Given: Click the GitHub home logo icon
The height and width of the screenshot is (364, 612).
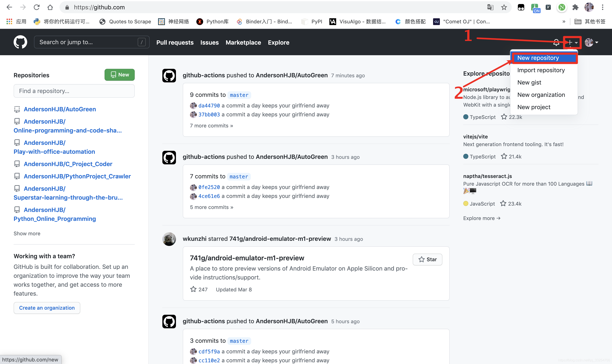Looking at the screenshot, I should pyautogui.click(x=20, y=42).
